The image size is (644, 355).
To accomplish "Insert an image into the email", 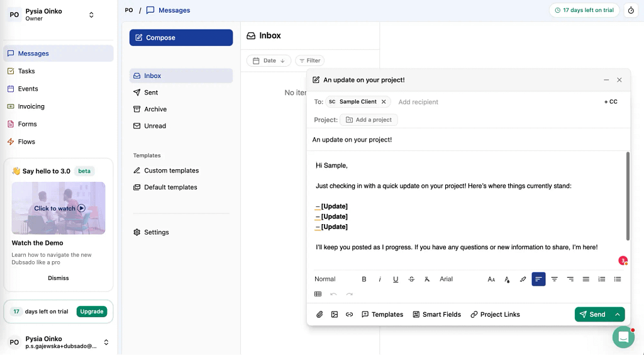I will (335, 314).
